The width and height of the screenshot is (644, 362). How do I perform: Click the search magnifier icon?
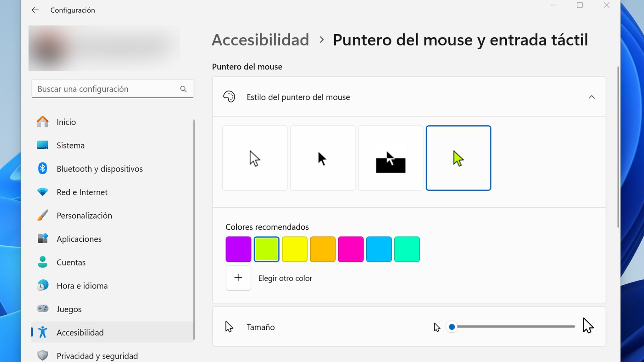click(x=183, y=89)
